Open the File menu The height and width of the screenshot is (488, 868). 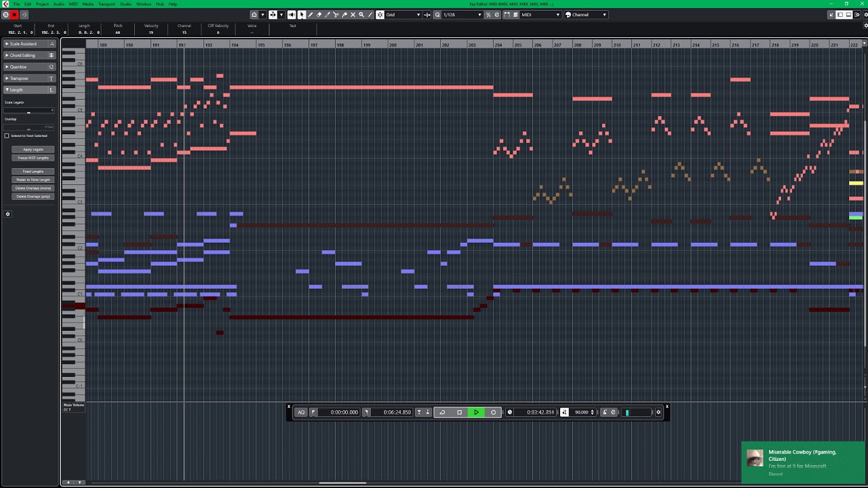(x=16, y=4)
